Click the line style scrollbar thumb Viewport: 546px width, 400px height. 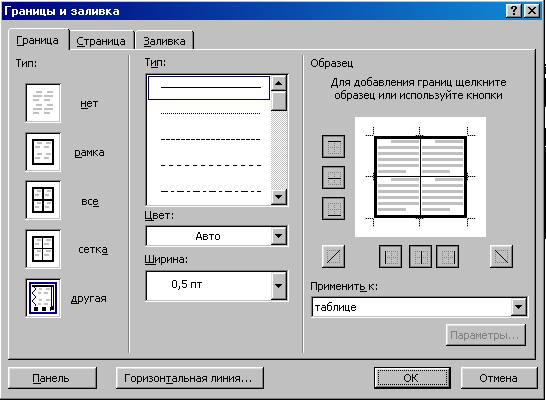click(x=279, y=101)
